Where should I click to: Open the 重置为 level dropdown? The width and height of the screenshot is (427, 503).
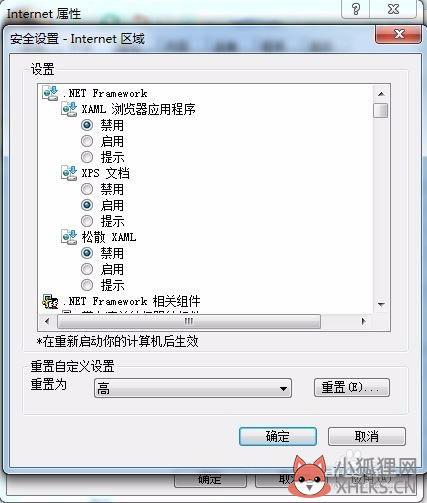coord(193,388)
